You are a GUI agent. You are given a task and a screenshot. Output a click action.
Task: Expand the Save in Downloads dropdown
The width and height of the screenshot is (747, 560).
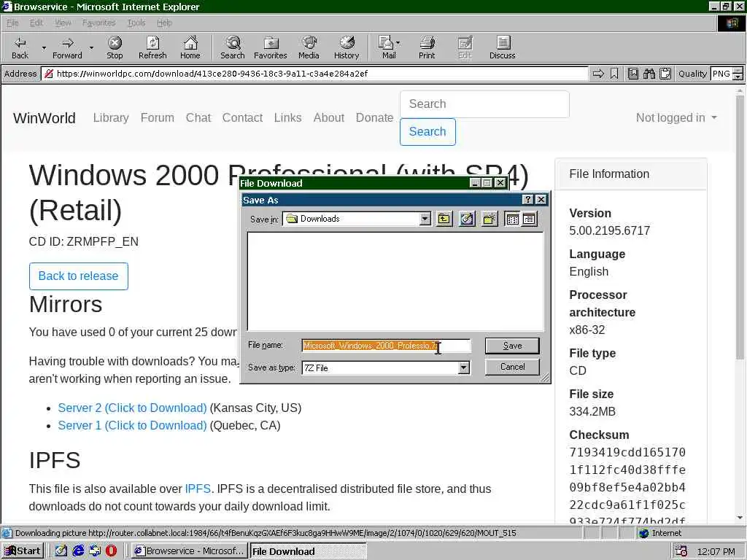click(425, 219)
